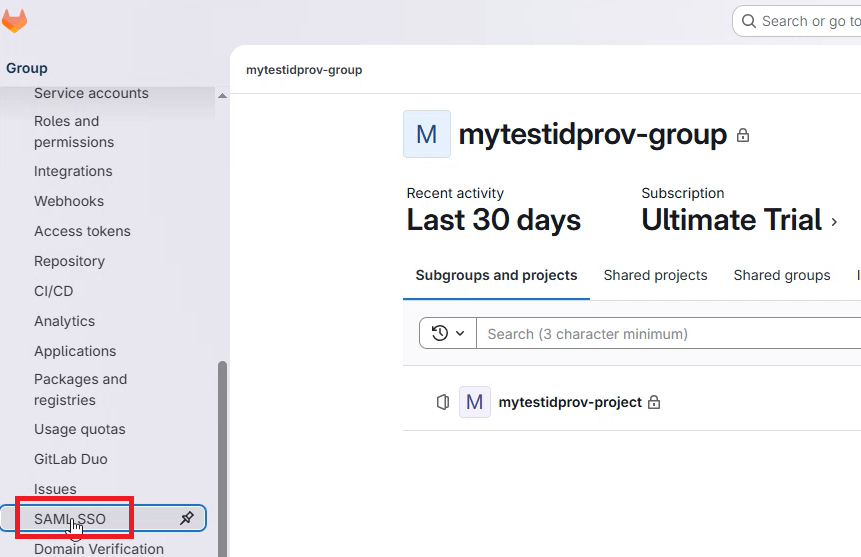The width and height of the screenshot is (861, 557).
Task: Click the lock icon beside mytestidprov-project
Action: click(653, 402)
